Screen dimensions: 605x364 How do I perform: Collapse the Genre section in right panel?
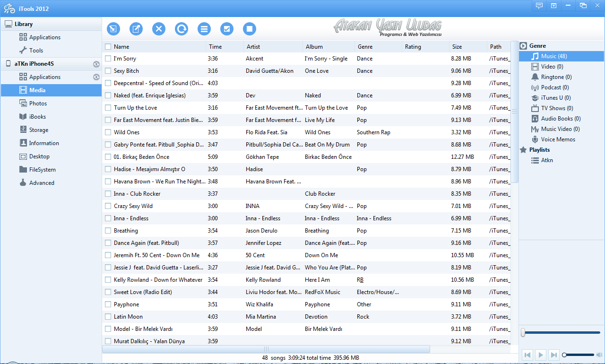click(561, 46)
